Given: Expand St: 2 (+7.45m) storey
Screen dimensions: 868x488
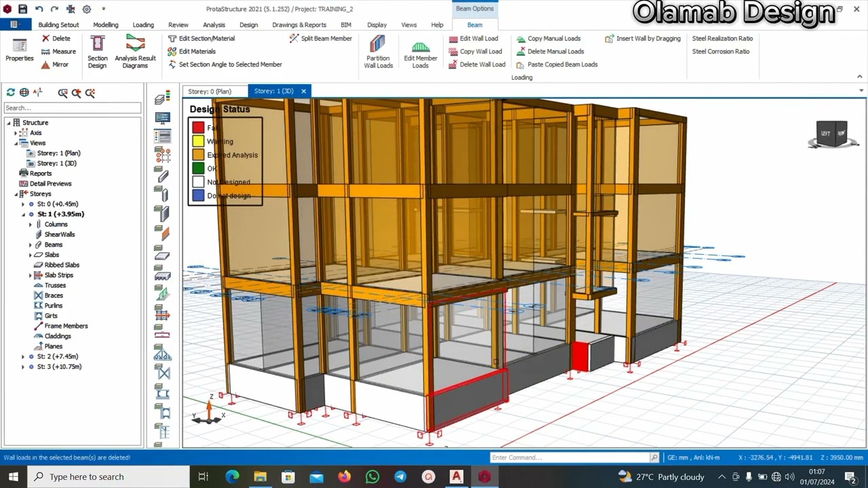Looking at the screenshot, I should [x=23, y=357].
